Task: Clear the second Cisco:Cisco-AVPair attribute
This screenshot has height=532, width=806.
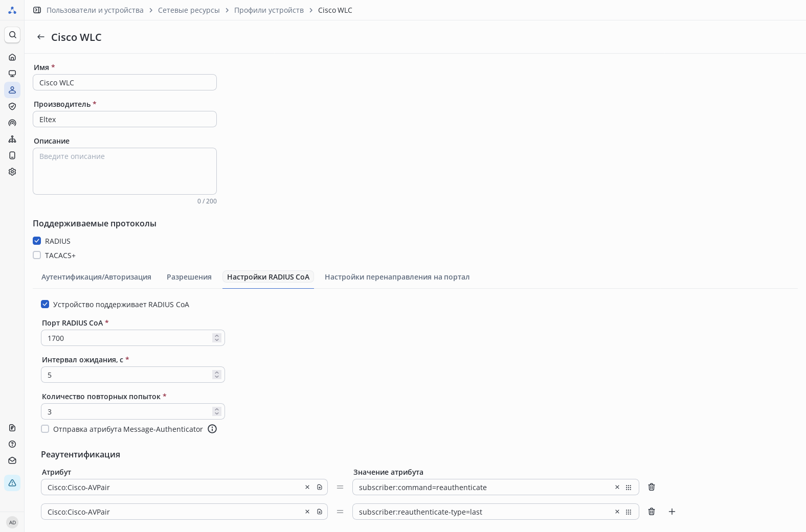Action: click(307, 512)
